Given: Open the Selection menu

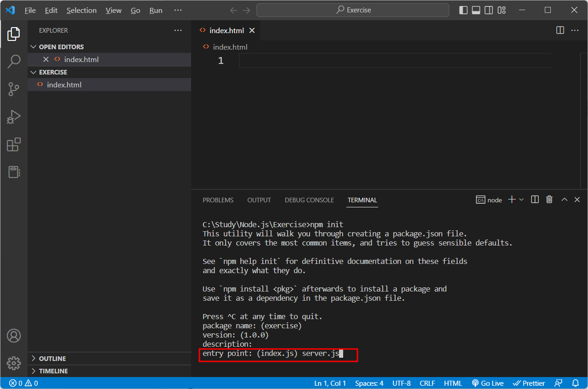Looking at the screenshot, I should pyautogui.click(x=82, y=10).
